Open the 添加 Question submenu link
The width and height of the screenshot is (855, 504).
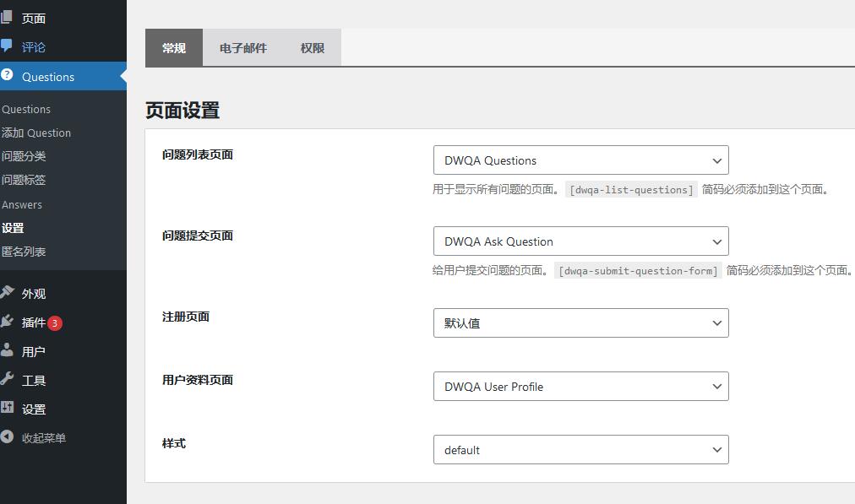tap(36, 133)
